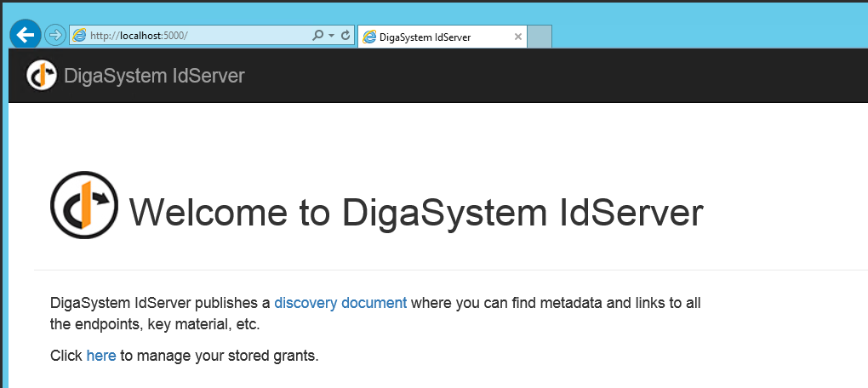Click empty area of the dark navbar

[x=553, y=76]
